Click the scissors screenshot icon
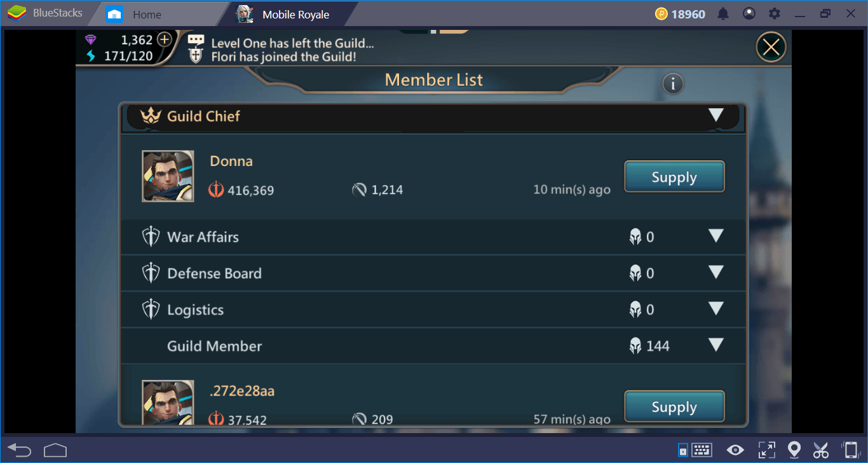Viewport: 868px width, 463px height. pyautogui.click(x=821, y=450)
